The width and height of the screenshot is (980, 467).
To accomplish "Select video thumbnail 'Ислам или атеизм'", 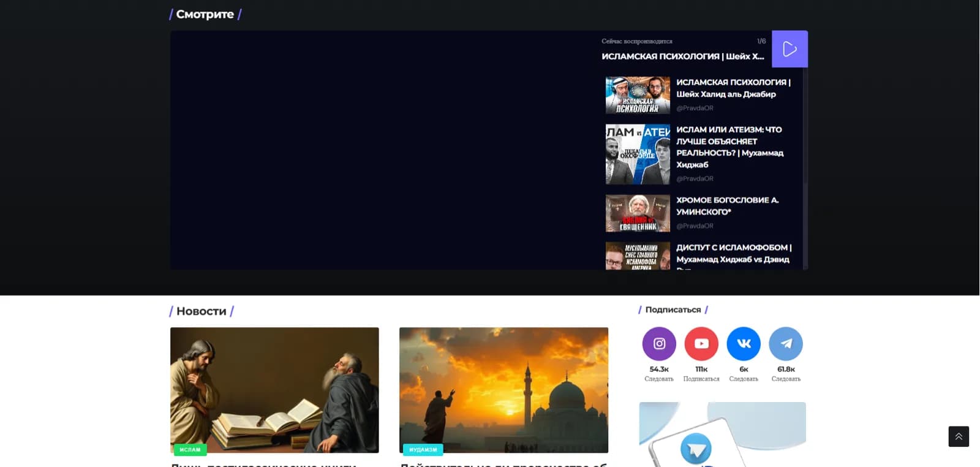I will [x=638, y=154].
